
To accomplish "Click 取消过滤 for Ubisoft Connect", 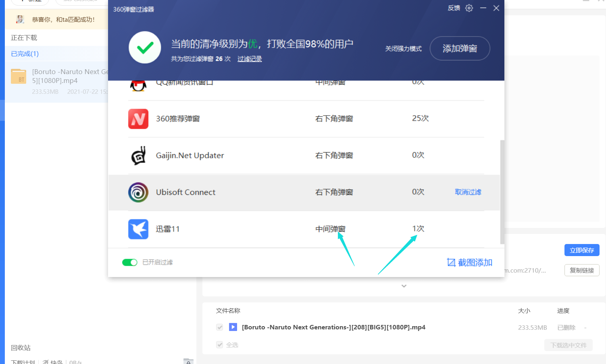I will pyautogui.click(x=468, y=192).
